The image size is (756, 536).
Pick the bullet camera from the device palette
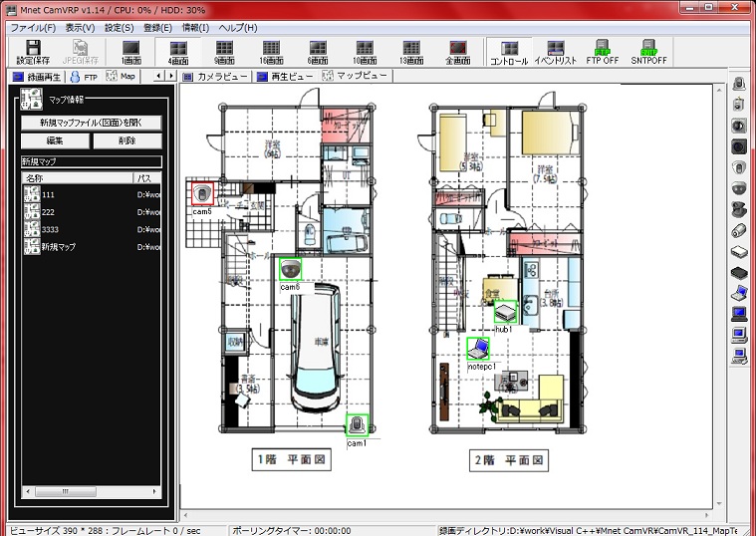pyautogui.click(x=739, y=230)
